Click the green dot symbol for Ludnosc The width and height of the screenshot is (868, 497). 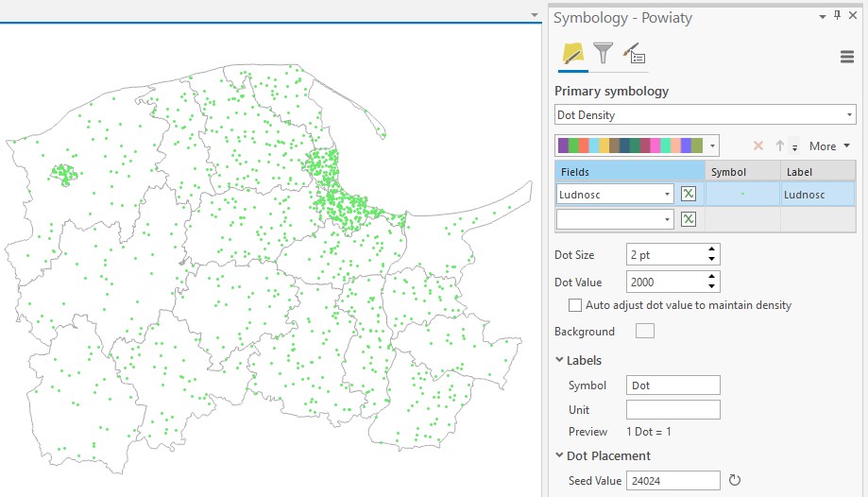pyautogui.click(x=742, y=194)
